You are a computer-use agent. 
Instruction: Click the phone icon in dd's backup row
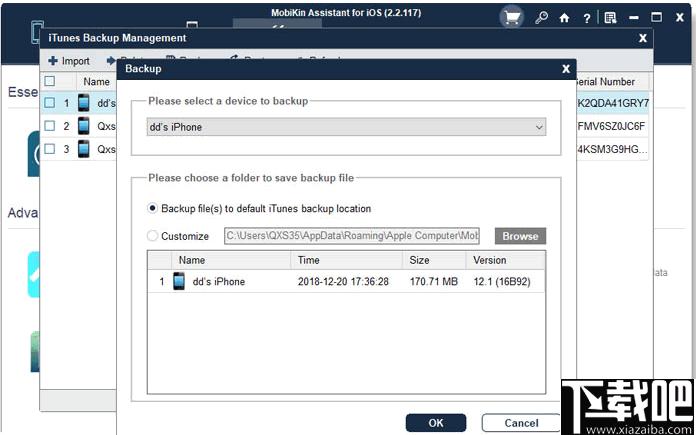tap(83, 103)
